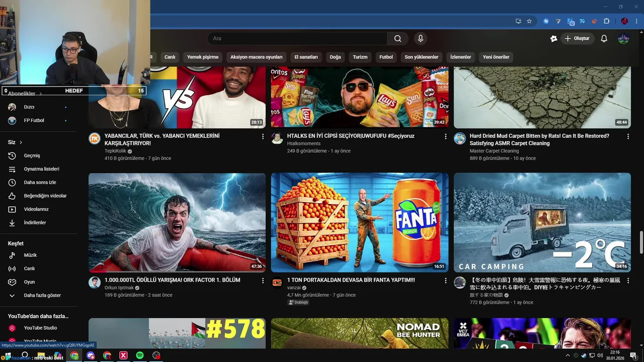Open the Discord taskbar icon
The image size is (644, 362).
pos(91,355)
